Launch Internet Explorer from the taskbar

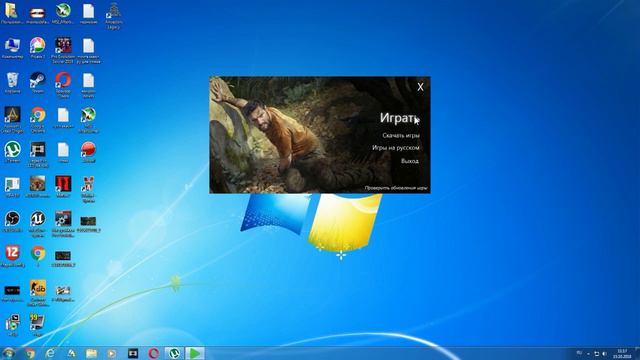pos(50,353)
